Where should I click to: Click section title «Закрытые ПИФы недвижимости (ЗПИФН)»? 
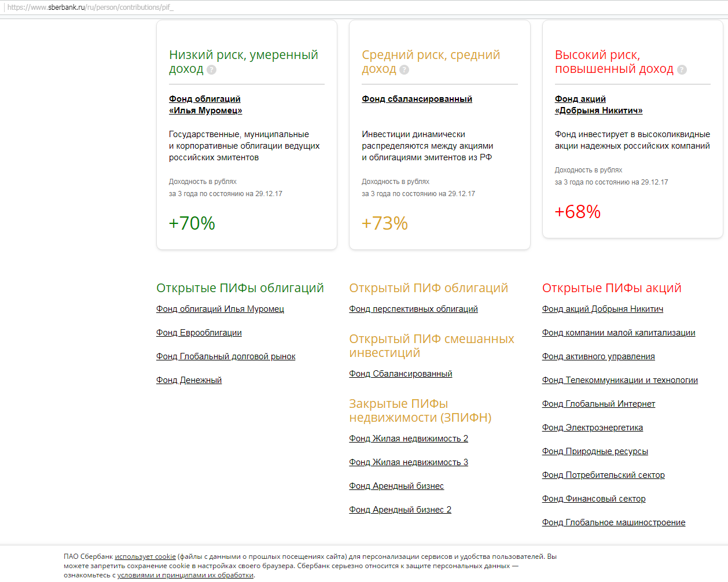click(421, 411)
